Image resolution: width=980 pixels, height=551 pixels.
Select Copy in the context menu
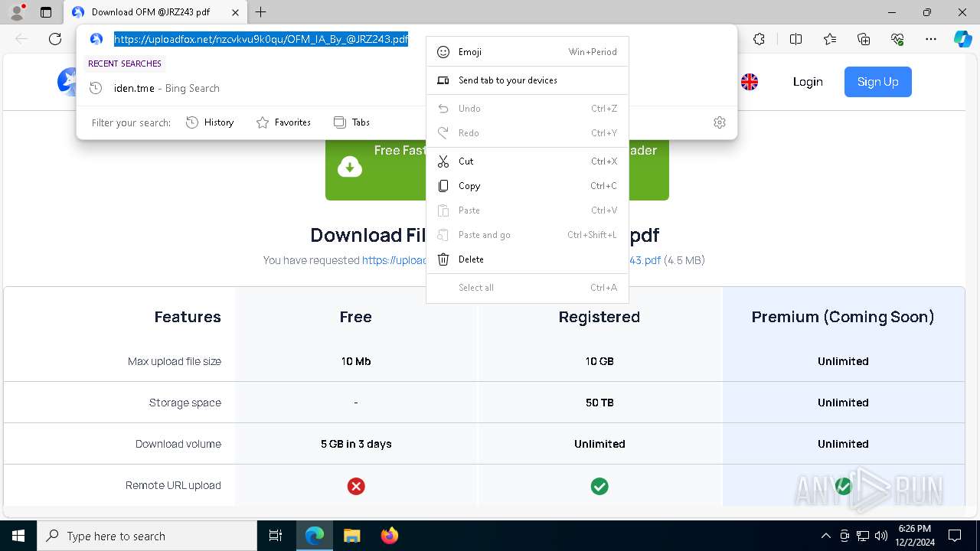tap(527, 186)
